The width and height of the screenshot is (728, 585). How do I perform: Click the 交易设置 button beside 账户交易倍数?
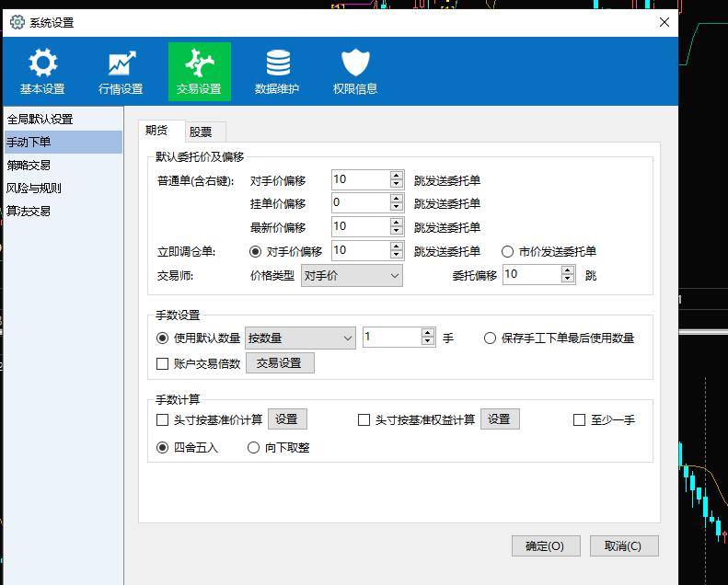coord(279,363)
